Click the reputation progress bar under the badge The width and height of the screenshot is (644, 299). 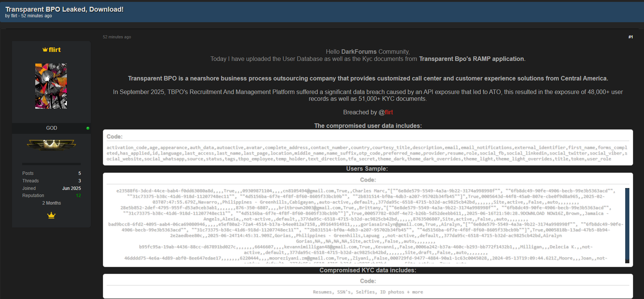[51, 164]
